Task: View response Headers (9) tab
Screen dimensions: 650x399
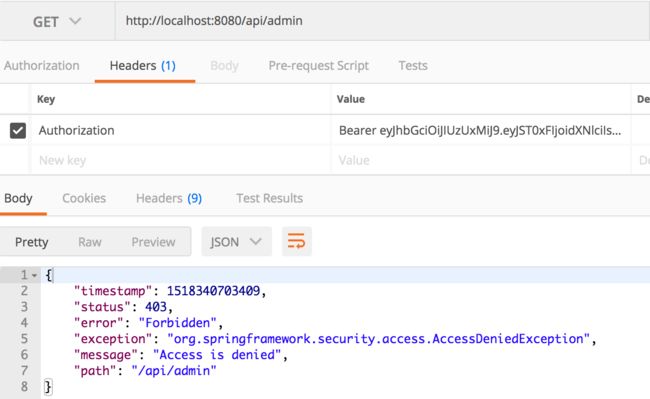Action: pyautogui.click(x=169, y=198)
